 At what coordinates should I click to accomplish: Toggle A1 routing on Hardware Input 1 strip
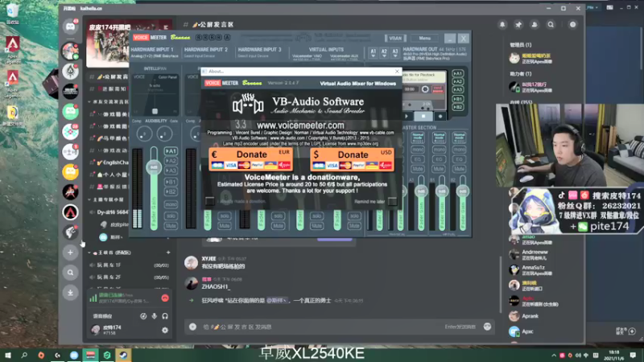[x=171, y=151]
